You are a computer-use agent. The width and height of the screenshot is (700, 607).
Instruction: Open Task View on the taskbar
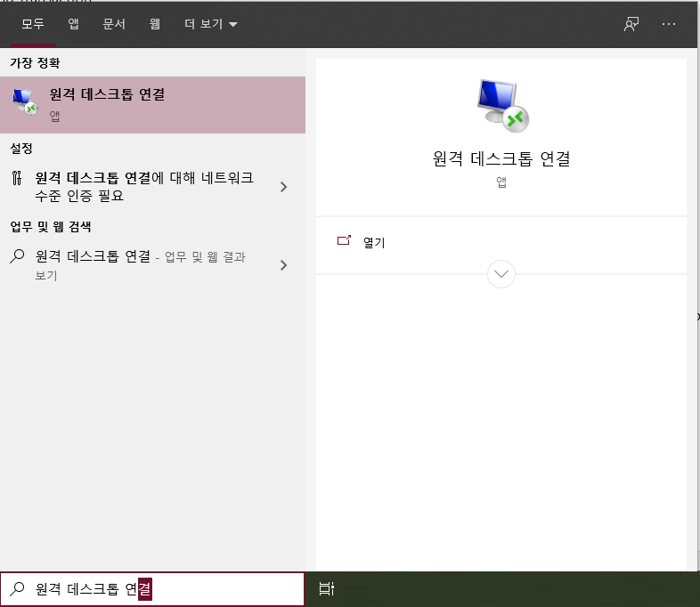point(326,588)
